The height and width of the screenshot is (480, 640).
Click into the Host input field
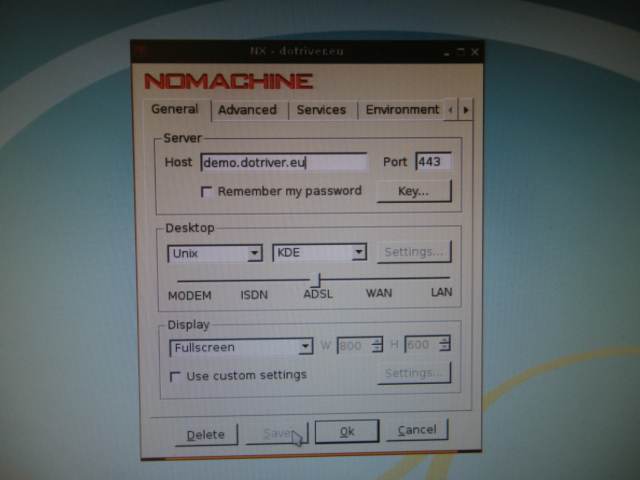tap(283, 162)
